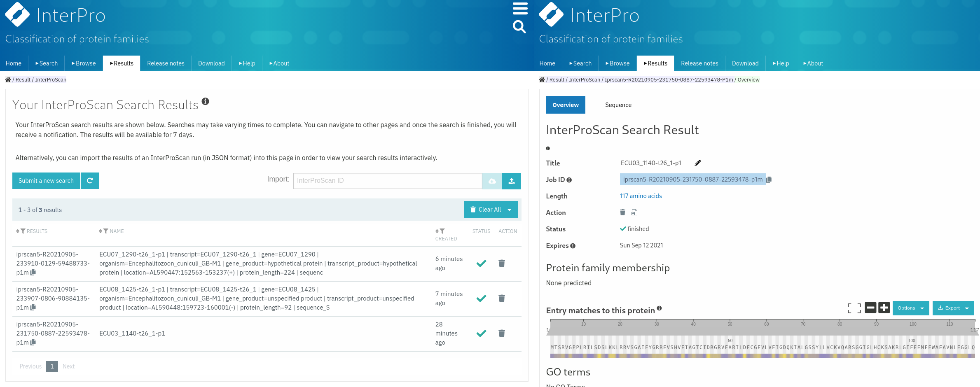980x387 pixels.
Task: Click the upload file icon button
Action: point(512,181)
